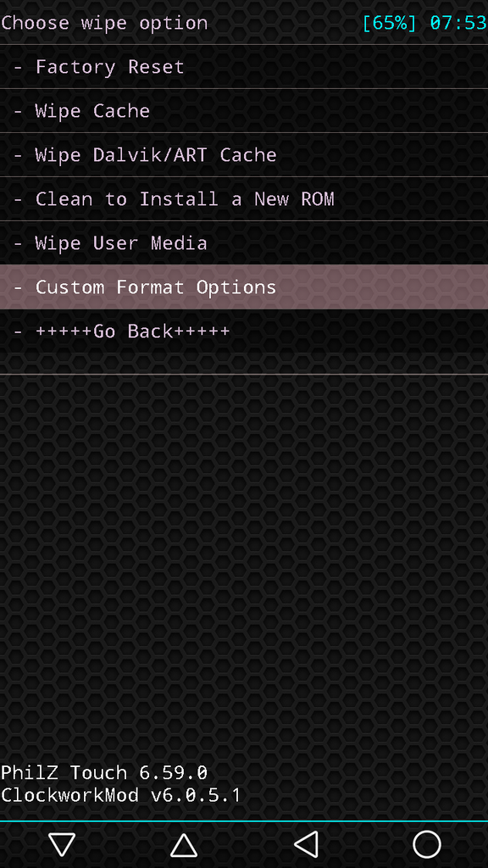Click the dash bullet before Factory Reset
Viewport: 488px width, 868px height.
point(19,68)
